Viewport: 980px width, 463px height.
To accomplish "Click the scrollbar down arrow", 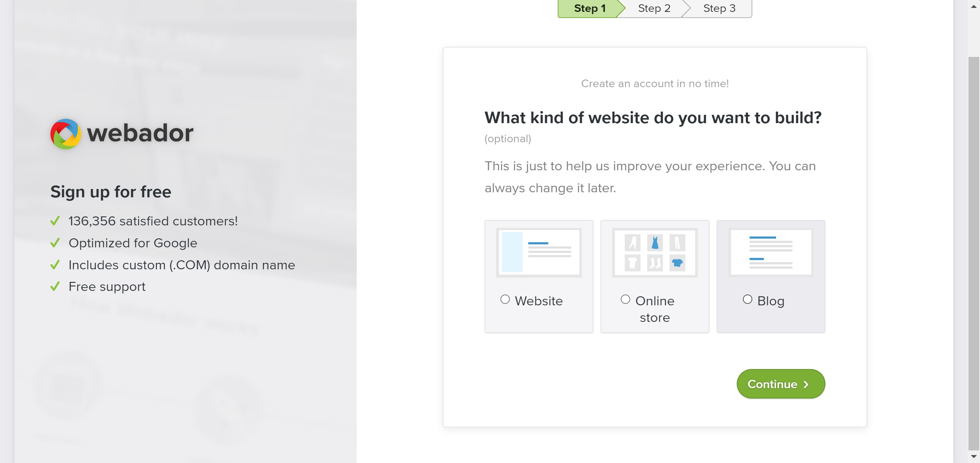I will (974, 456).
